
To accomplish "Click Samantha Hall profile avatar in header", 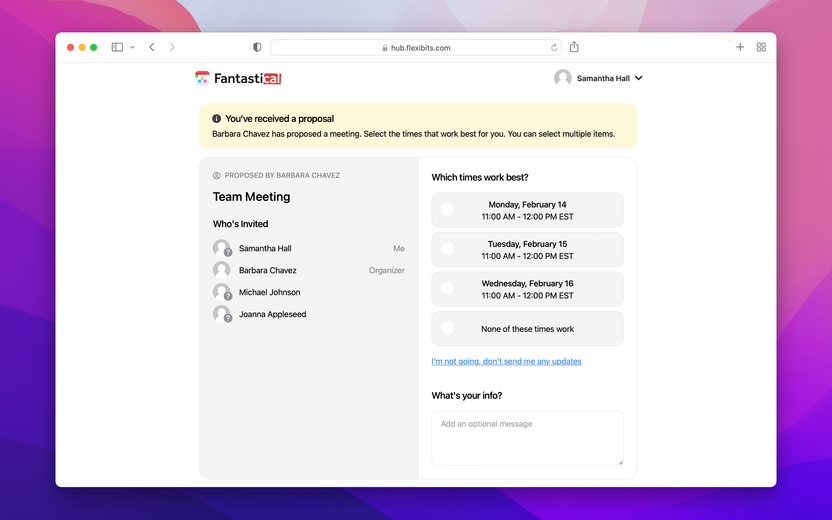I will [562, 78].
